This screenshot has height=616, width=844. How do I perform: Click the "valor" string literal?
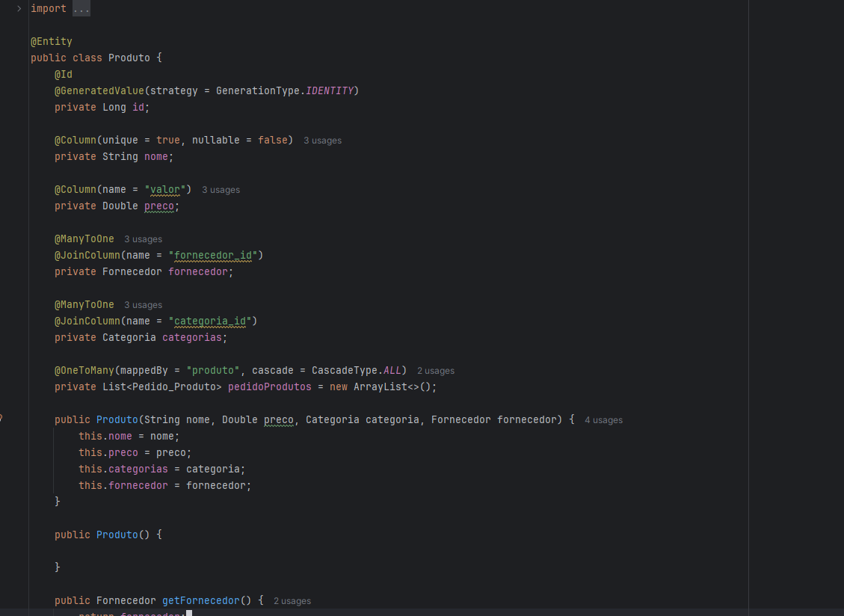[x=165, y=190]
